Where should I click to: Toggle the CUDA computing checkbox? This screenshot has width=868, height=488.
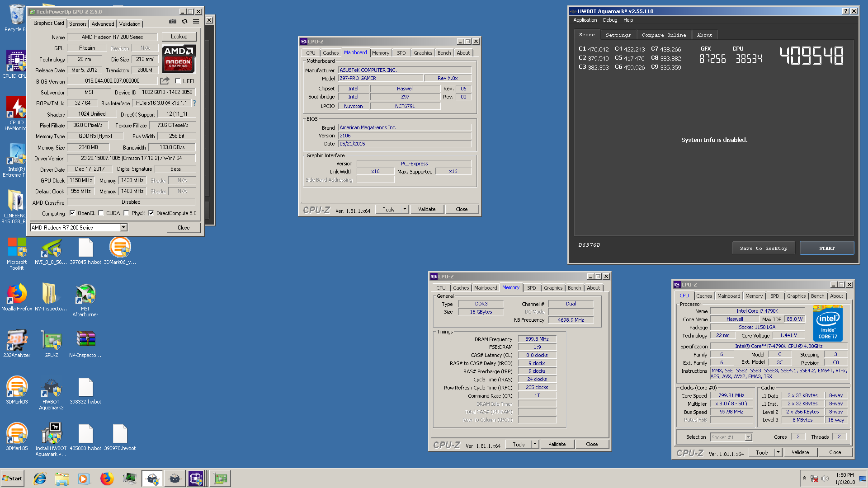(101, 213)
